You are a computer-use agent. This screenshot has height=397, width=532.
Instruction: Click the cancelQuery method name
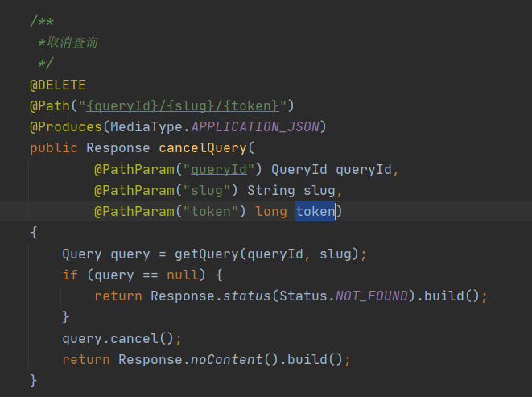point(203,148)
